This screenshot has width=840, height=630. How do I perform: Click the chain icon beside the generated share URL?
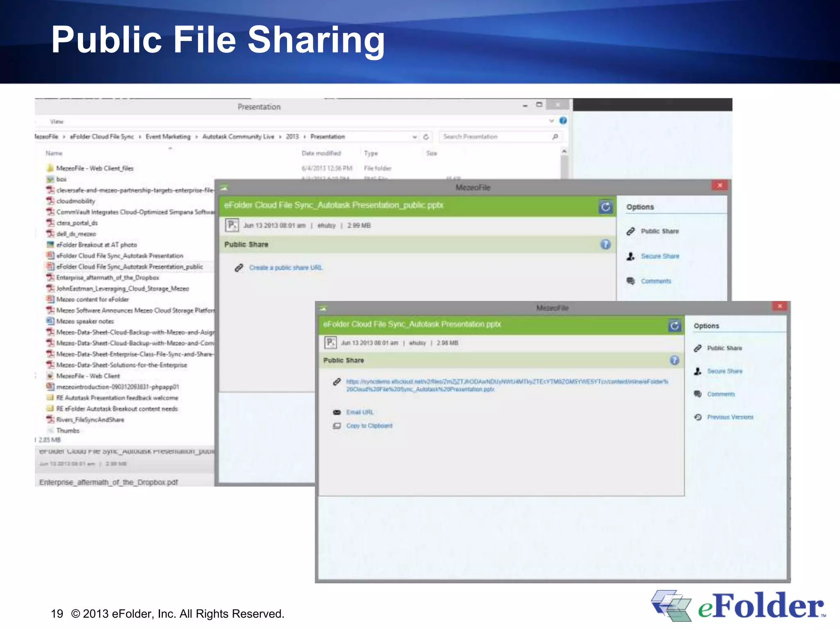click(337, 382)
